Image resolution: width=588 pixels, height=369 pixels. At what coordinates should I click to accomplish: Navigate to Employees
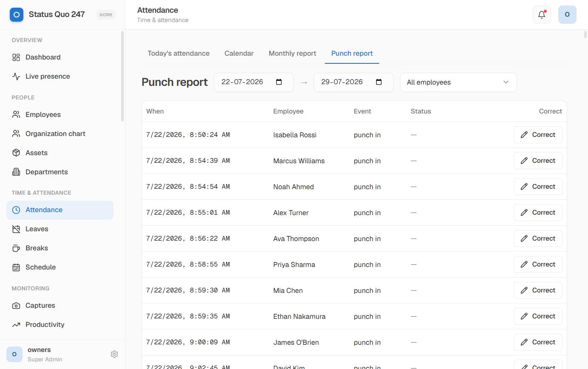(60, 114)
